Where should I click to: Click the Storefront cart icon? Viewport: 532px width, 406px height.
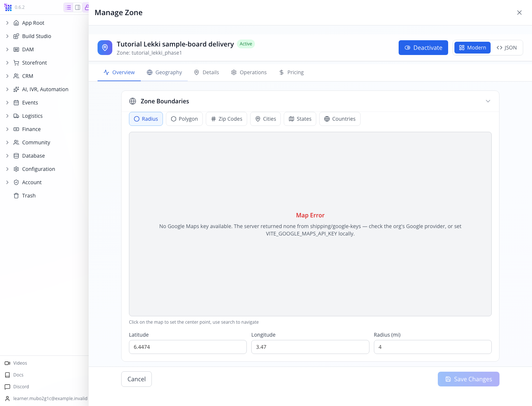click(16, 63)
